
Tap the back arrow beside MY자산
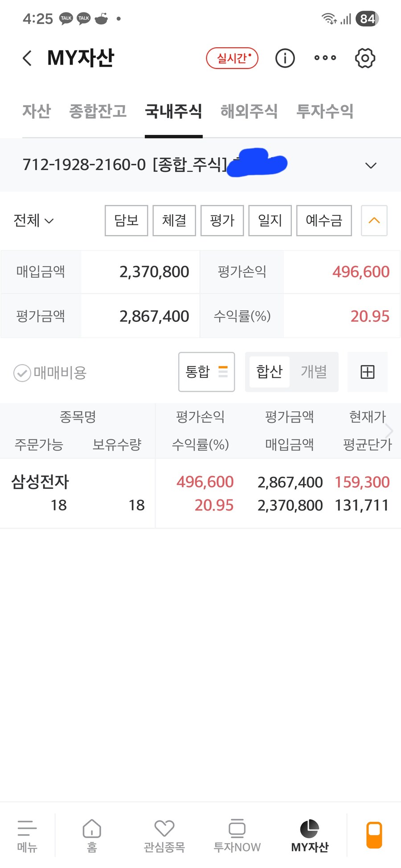point(27,58)
